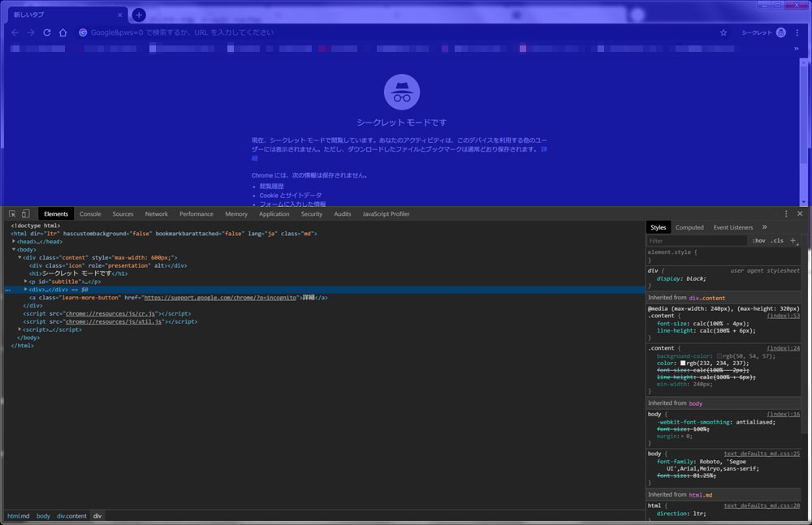Open the JavaScript Profiler tab
Screen dimensions: 812x525
pos(386,214)
